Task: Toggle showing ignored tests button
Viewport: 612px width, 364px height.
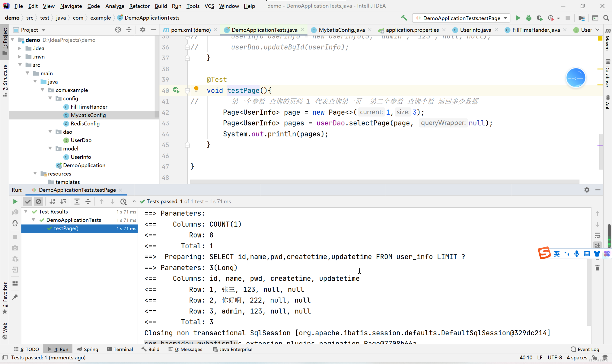Action: coord(39,201)
